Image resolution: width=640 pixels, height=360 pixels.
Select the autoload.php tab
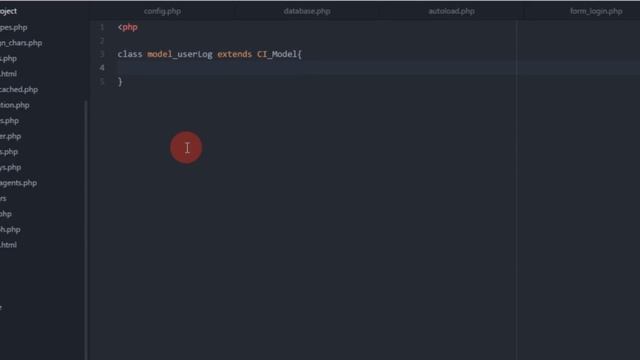coord(451,11)
